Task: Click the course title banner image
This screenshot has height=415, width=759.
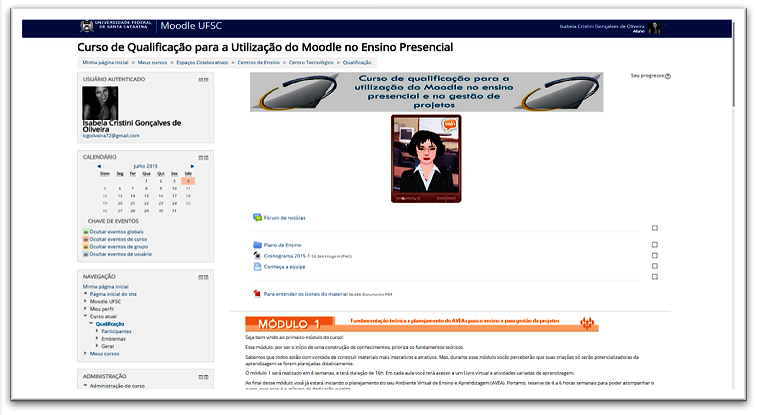Action: pos(426,92)
